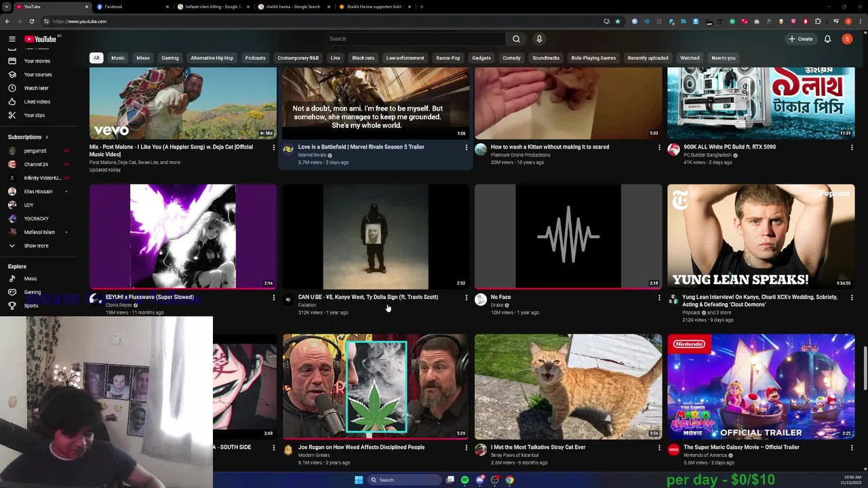This screenshot has height=488, width=868.
Task: Expand Show more subscriptions
Action: [x=36, y=246]
